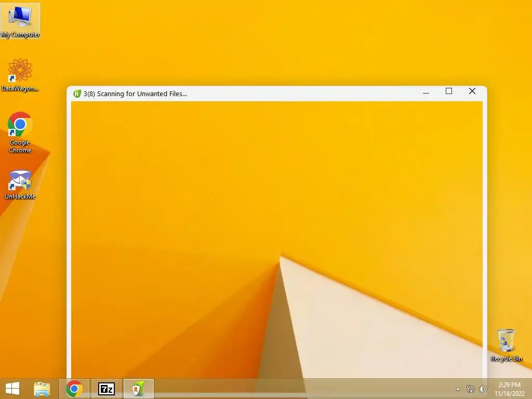Select the DataWagon desktop shortcut
The image size is (532, 399).
[x=20, y=75]
